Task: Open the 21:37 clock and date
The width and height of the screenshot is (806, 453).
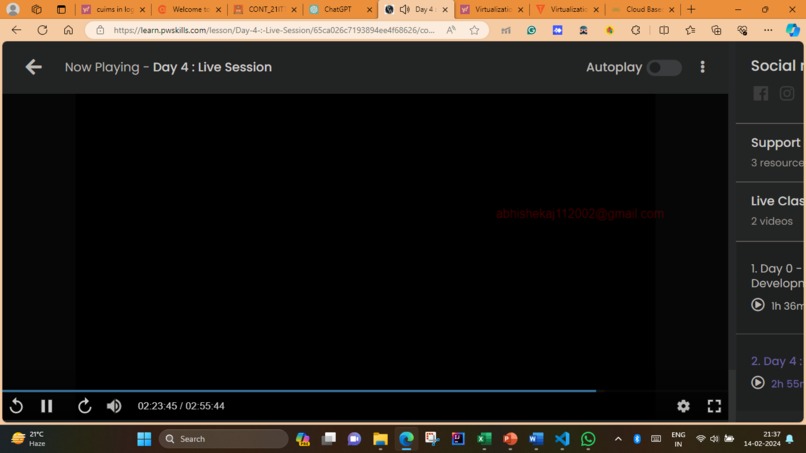Action: 762,439
